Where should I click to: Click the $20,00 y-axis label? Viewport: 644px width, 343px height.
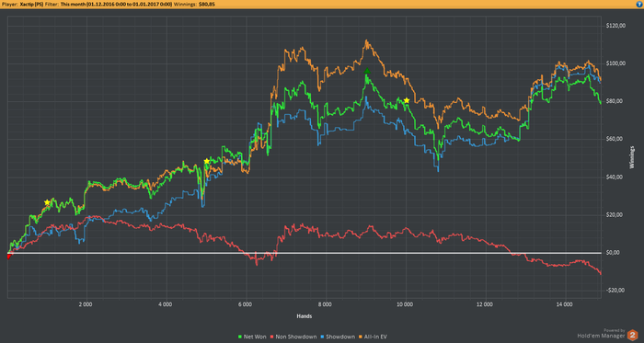coord(615,215)
